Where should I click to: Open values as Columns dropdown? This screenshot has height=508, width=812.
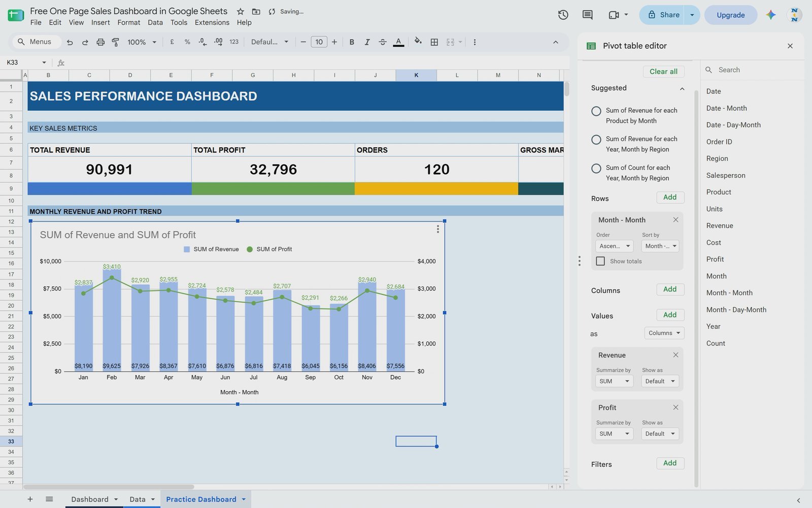click(x=664, y=333)
